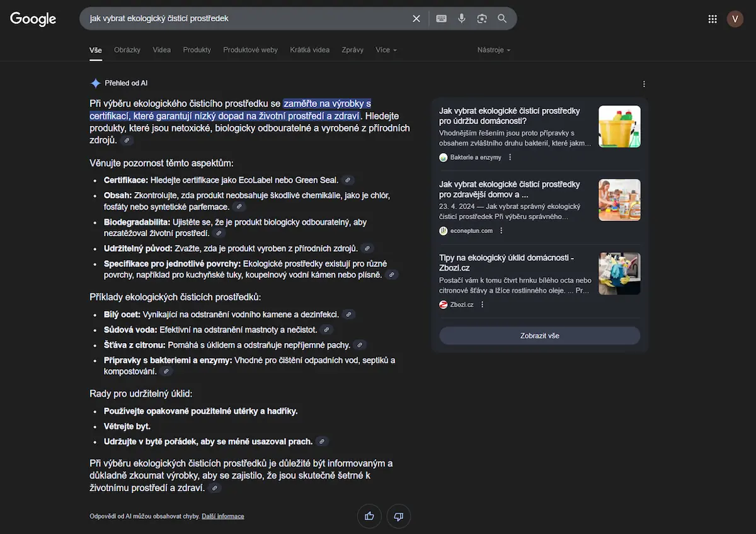Open the Google apps grid
The width and height of the screenshot is (756, 534).
713,19
